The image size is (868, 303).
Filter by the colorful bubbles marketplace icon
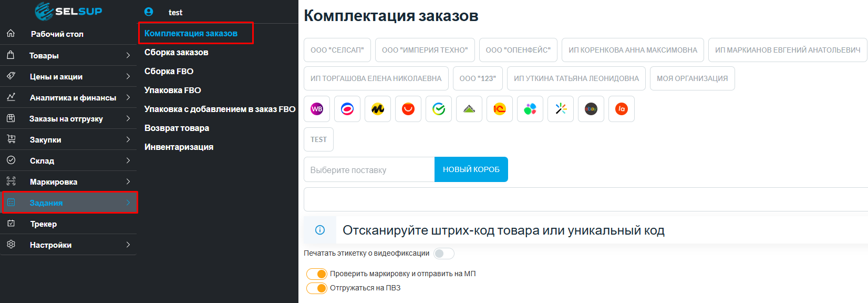pos(530,109)
